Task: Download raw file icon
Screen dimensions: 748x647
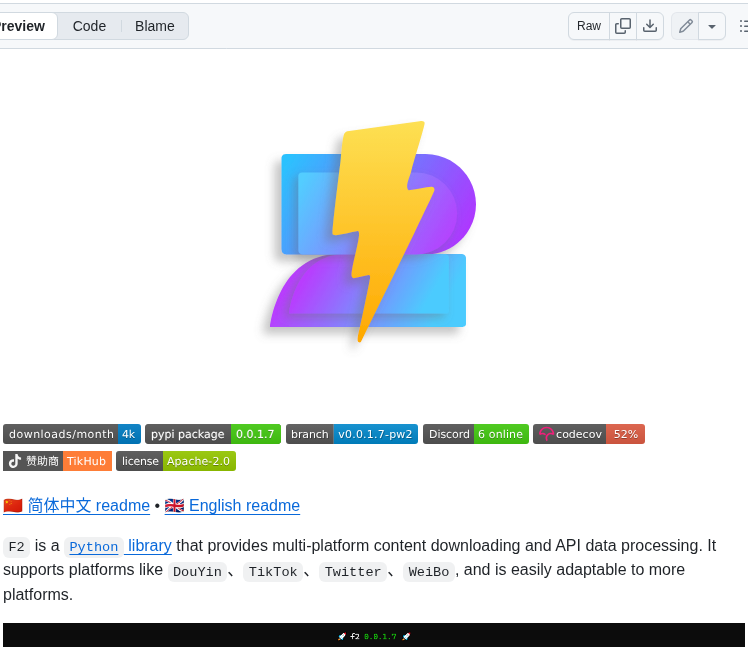Action: pyautogui.click(x=650, y=26)
